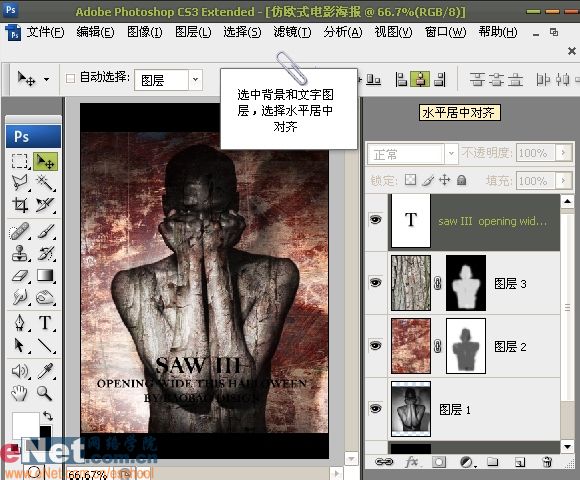The image size is (580, 480).
Task: Open the 窗口(W) menu
Action: 445,32
